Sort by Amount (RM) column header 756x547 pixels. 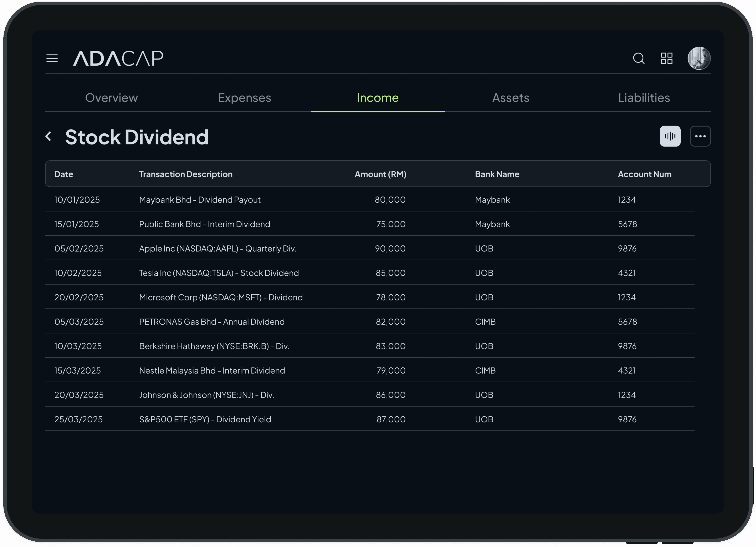point(380,174)
